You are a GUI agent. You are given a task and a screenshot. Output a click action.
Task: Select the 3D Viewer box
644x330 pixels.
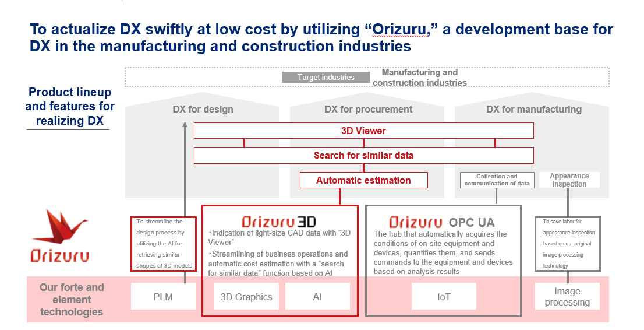click(x=363, y=131)
